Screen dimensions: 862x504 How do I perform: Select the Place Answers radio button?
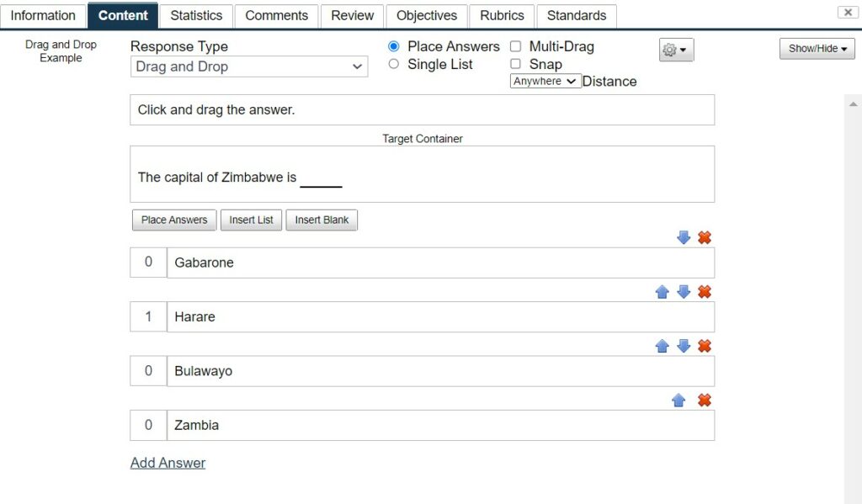tap(394, 46)
